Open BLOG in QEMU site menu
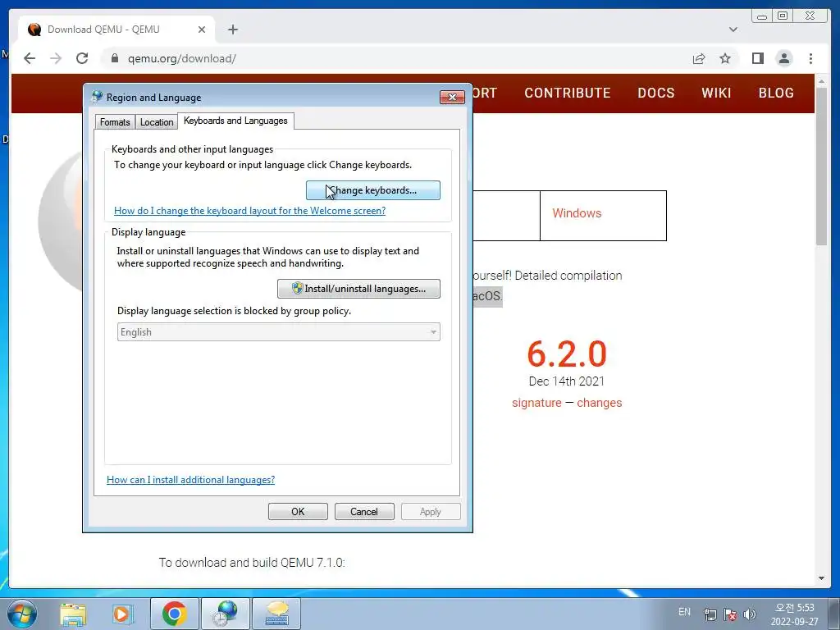This screenshot has height=630, width=840. pos(776,93)
